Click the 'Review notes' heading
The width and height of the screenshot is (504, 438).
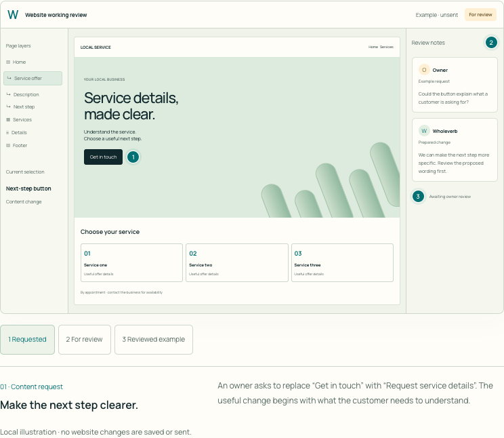click(x=428, y=43)
